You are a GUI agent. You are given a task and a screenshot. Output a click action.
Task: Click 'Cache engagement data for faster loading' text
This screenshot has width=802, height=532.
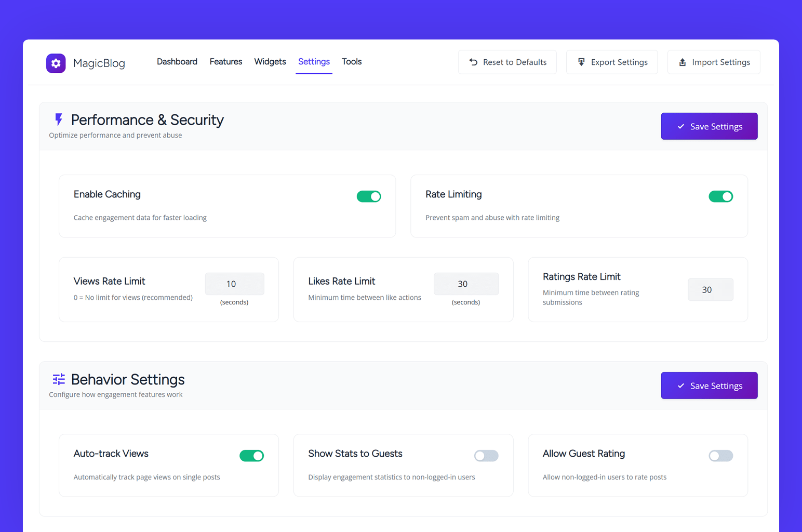(140, 218)
